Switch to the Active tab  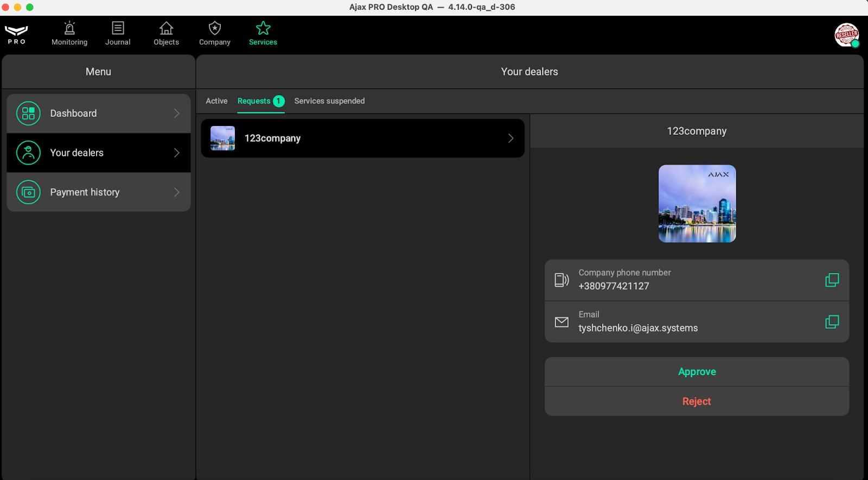(216, 101)
